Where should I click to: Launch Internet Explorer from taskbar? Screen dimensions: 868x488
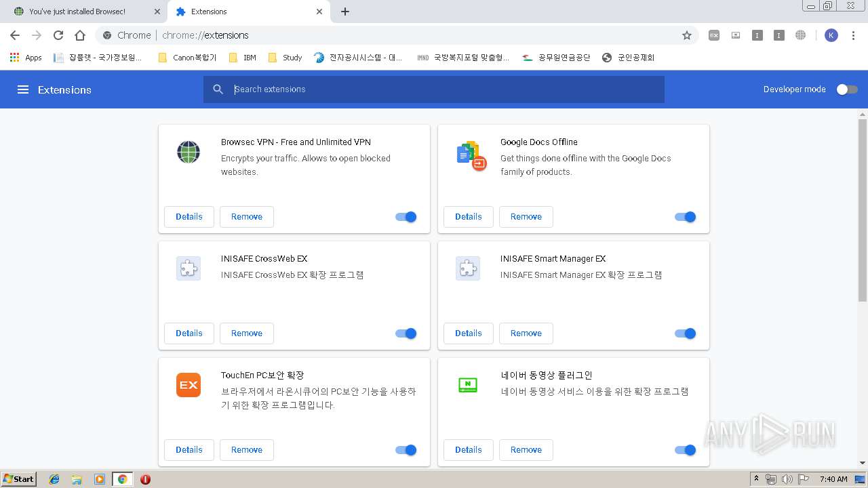tap(54, 479)
